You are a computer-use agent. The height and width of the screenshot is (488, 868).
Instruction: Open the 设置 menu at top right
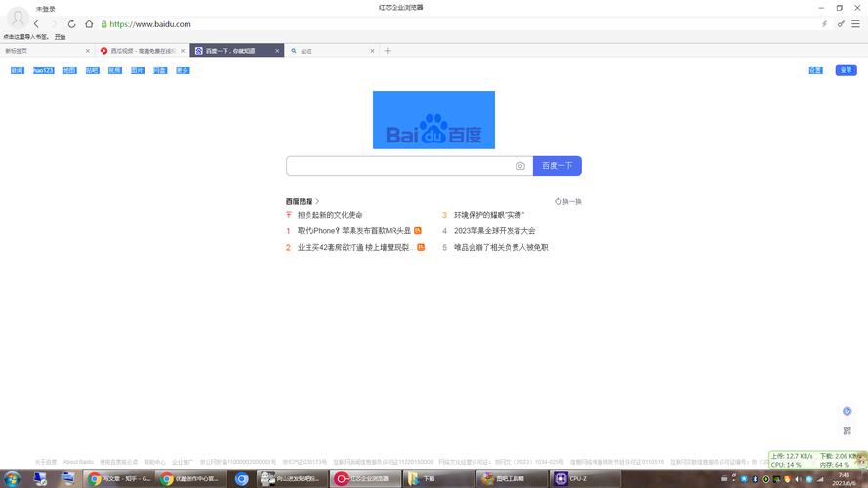point(815,70)
